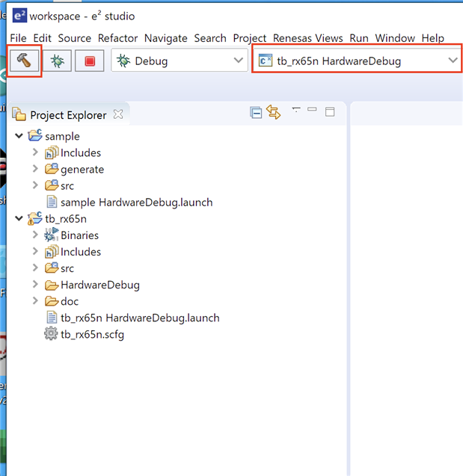Expand the src folder under tb_rx65n

click(x=35, y=268)
